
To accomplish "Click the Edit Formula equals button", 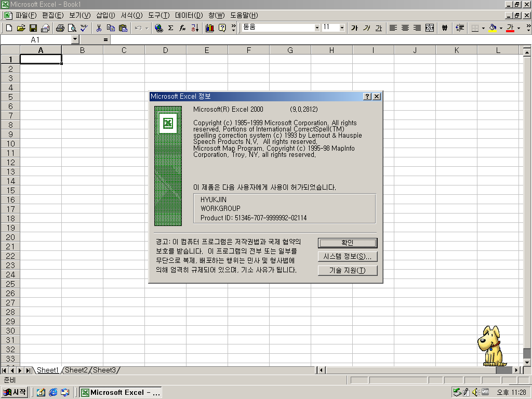I will click(x=105, y=39).
